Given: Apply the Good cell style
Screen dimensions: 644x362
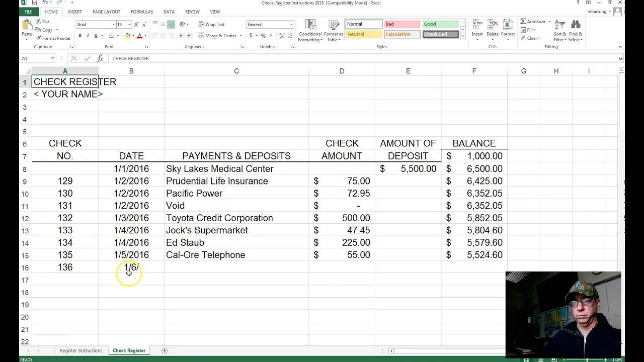Looking at the screenshot, I should pos(441,24).
